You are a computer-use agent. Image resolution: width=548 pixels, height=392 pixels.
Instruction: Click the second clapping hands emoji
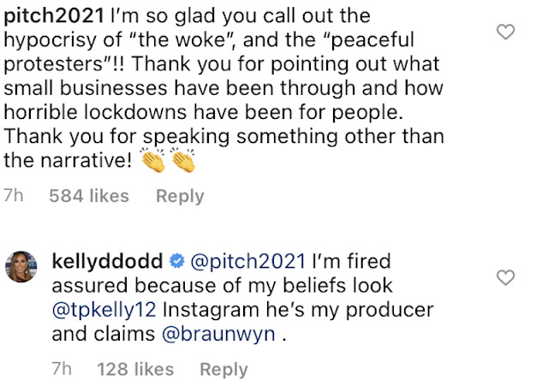pos(183,160)
